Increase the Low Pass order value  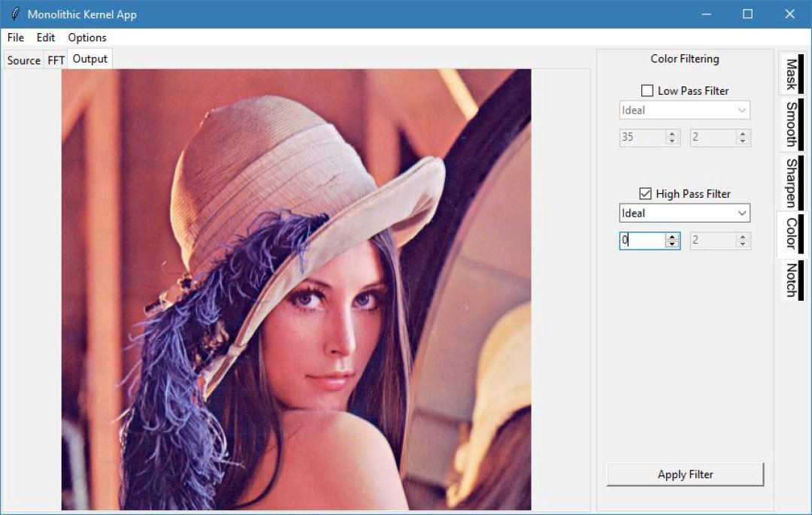tap(743, 134)
